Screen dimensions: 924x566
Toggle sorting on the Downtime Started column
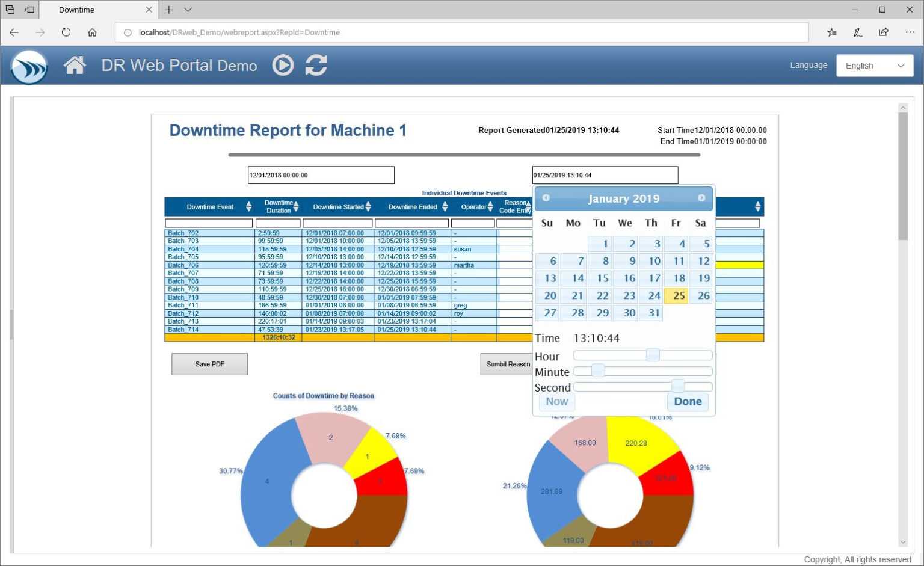click(x=368, y=206)
